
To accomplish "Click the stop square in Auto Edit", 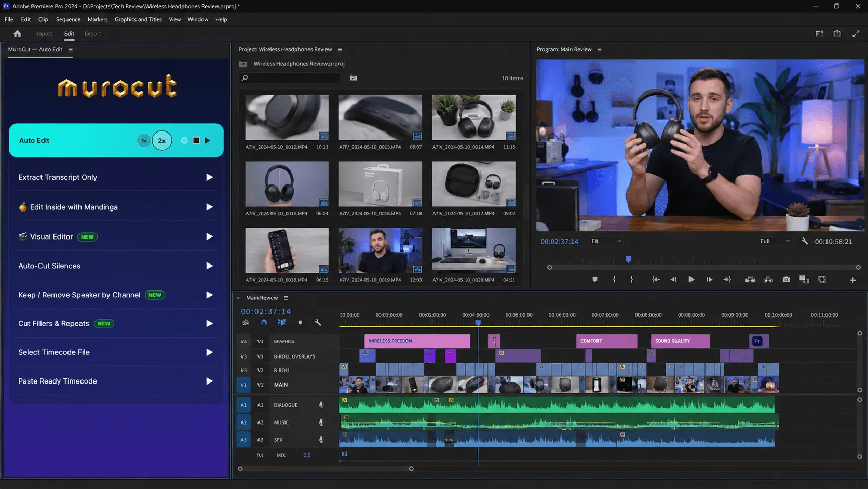I will coord(196,140).
